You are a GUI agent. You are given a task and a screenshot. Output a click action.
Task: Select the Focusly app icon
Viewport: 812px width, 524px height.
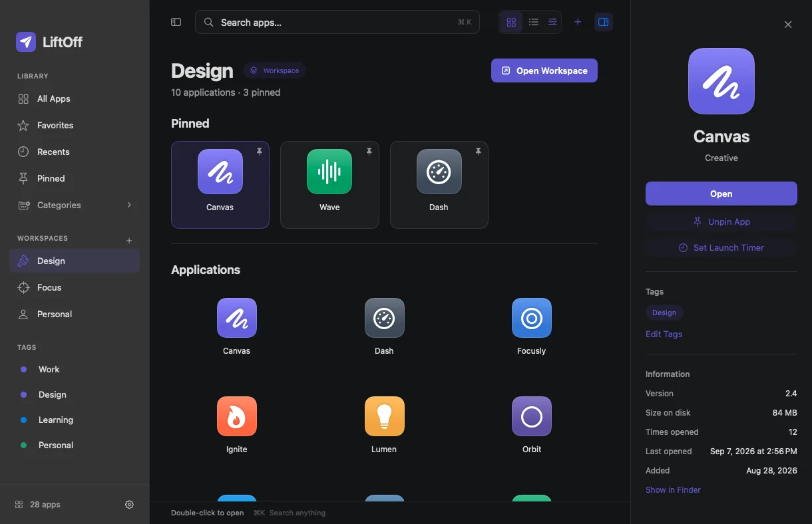pos(532,318)
